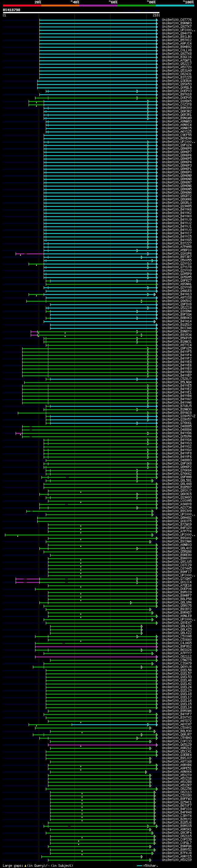The width and height of the screenshot is (197, 868).
Task: Open hit UniRef100_Q940T9
Action: [x=176, y=33]
